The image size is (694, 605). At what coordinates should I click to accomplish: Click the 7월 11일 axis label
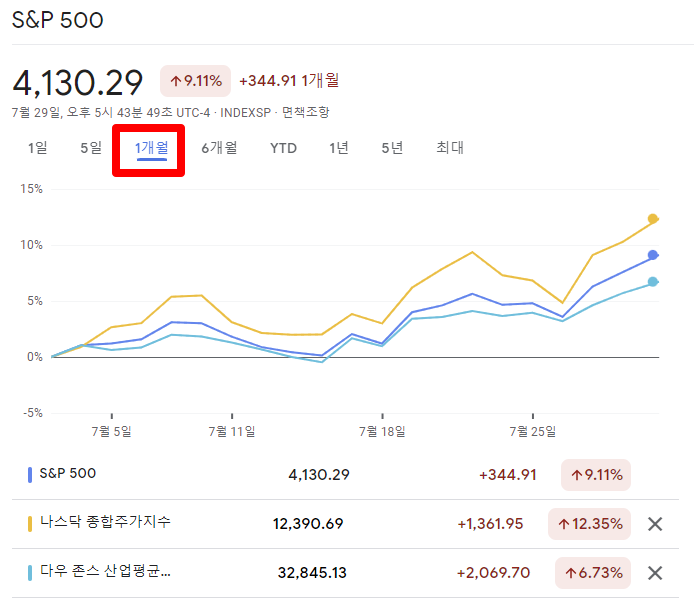(x=232, y=431)
